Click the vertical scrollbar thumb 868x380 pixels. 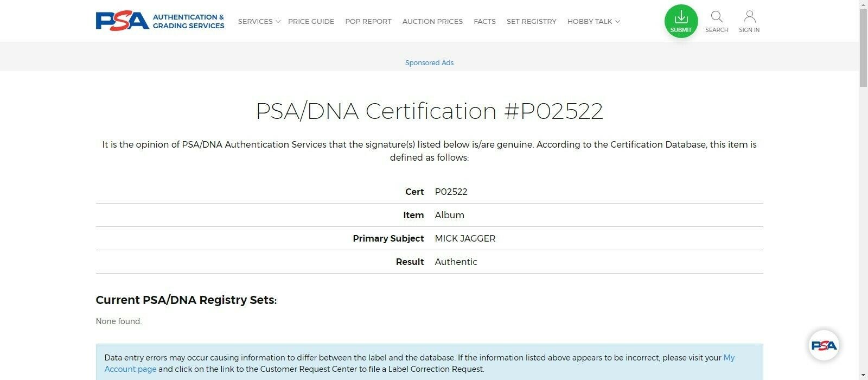point(863,48)
